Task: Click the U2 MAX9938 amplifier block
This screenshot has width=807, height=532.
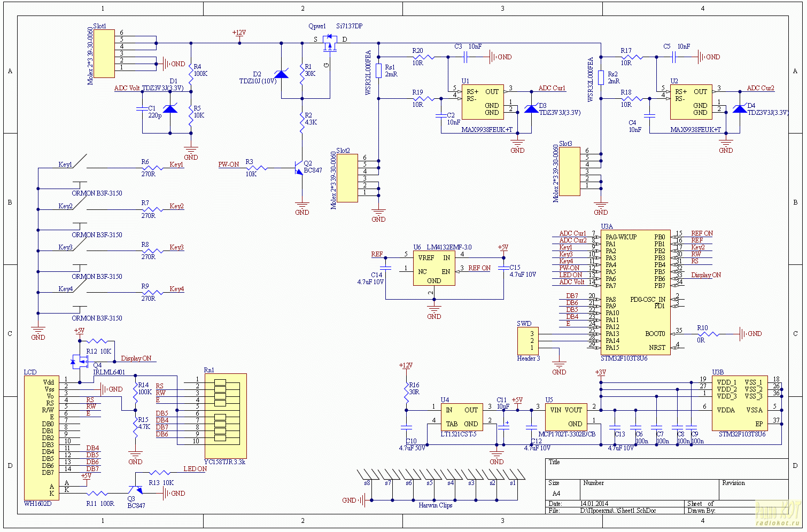Action: click(691, 102)
